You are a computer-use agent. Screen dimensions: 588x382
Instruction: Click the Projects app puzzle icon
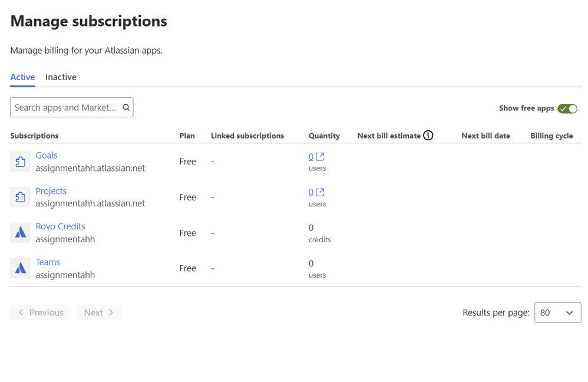tap(20, 197)
